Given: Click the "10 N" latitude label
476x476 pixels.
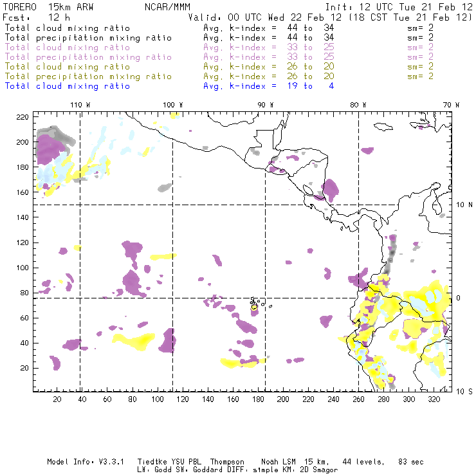Looking at the screenshot, I should pyautogui.click(x=464, y=205).
